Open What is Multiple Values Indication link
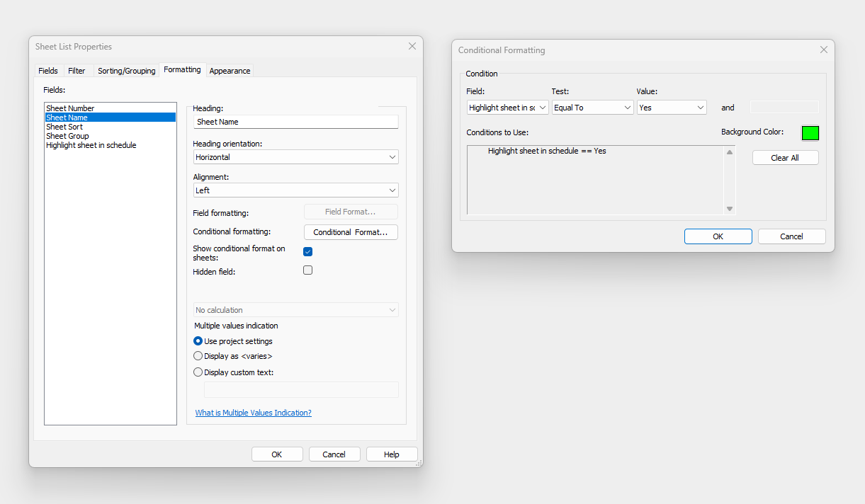 point(253,413)
